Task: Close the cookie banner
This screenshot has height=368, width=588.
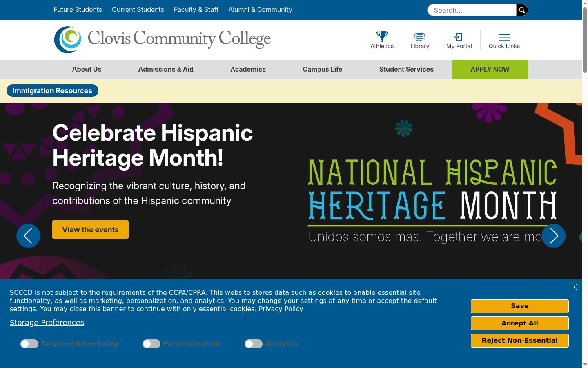Action: 574,287
